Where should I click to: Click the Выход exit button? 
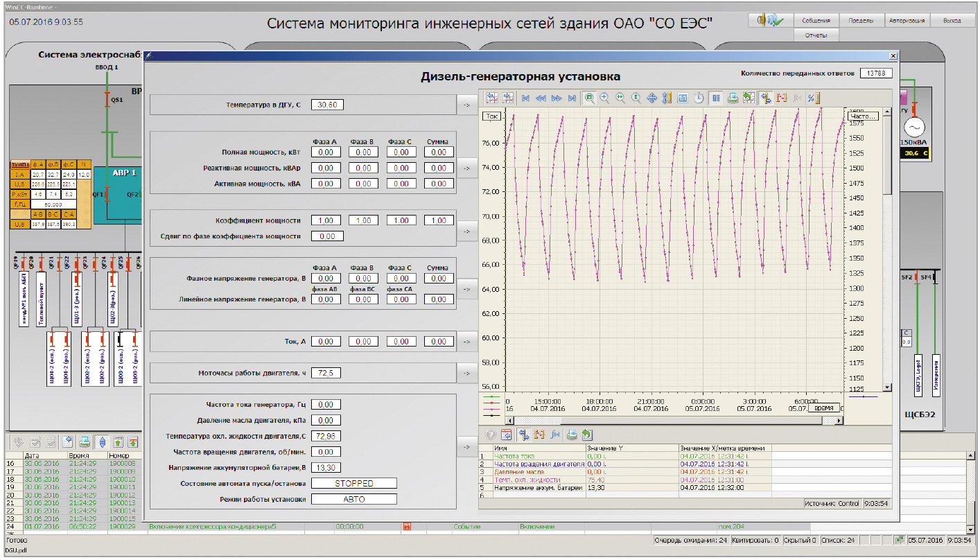[x=952, y=20]
